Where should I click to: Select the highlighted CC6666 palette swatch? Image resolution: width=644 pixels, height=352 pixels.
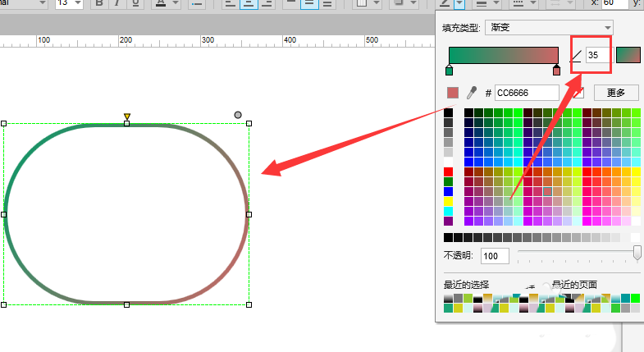[x=547, y=191]
